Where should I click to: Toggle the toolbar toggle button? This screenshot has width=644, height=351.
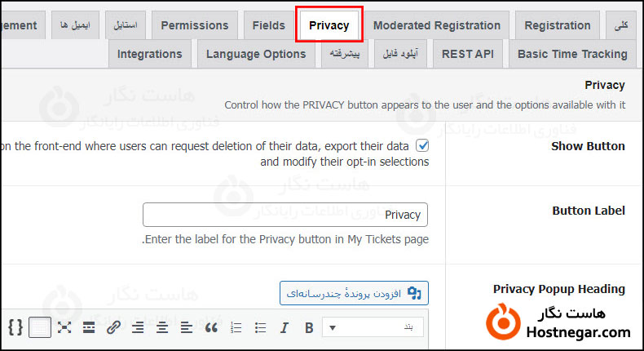[x=40, y=328]
